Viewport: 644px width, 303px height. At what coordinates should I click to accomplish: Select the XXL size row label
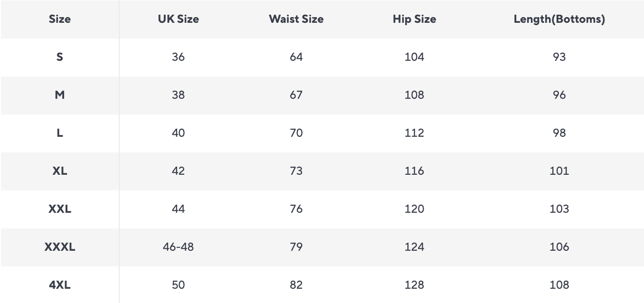[x=60, y=209]
